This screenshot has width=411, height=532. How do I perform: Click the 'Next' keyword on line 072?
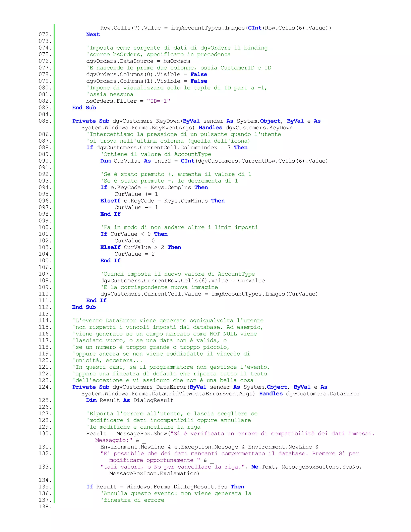click(x=93, y=35)
